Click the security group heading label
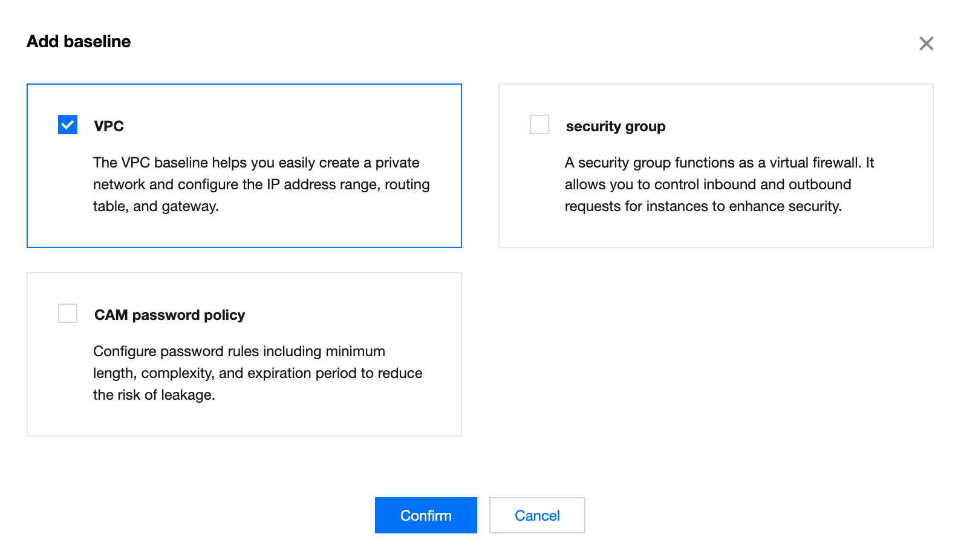 point(615,126)
